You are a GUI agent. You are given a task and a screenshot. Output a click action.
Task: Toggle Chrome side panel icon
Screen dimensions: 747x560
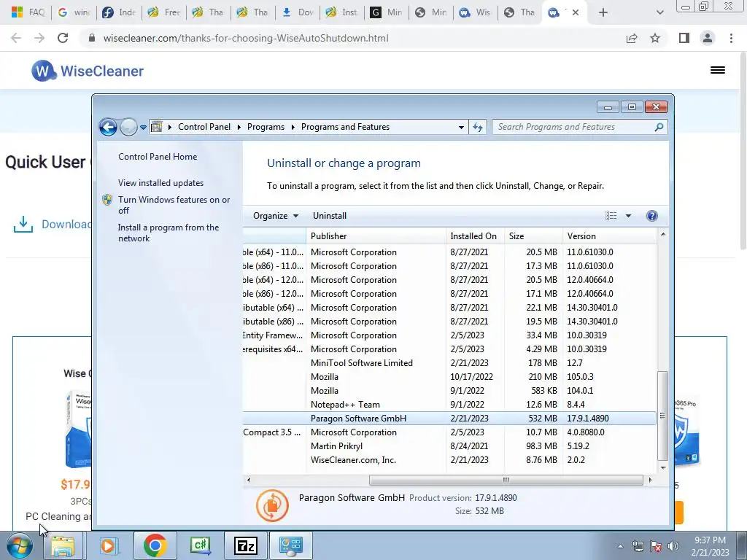click(684, 38)
